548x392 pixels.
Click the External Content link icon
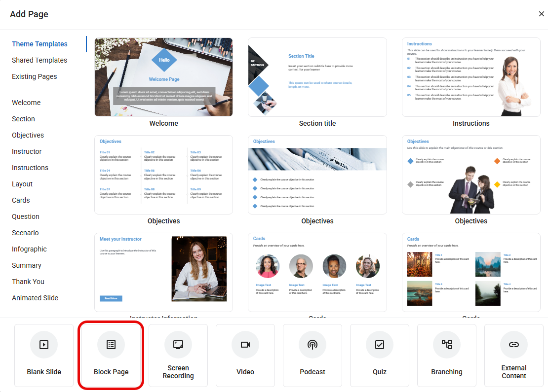click(x=514, y=345)
